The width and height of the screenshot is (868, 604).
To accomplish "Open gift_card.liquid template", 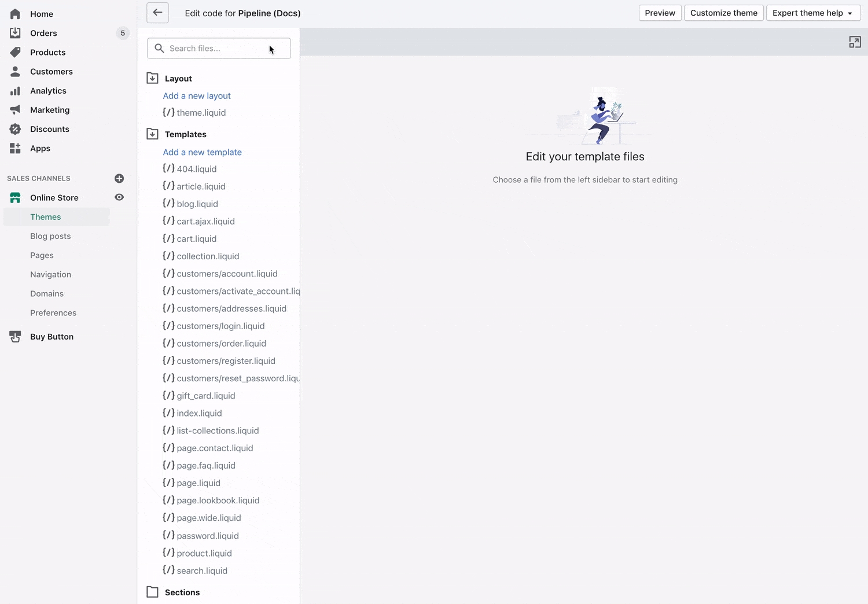I will click(x=199, y=396).
